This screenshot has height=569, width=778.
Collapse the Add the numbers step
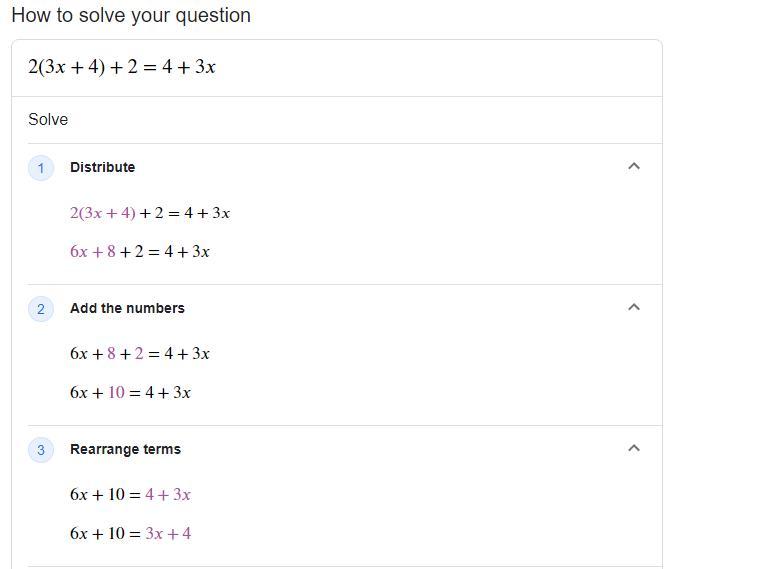633,308
